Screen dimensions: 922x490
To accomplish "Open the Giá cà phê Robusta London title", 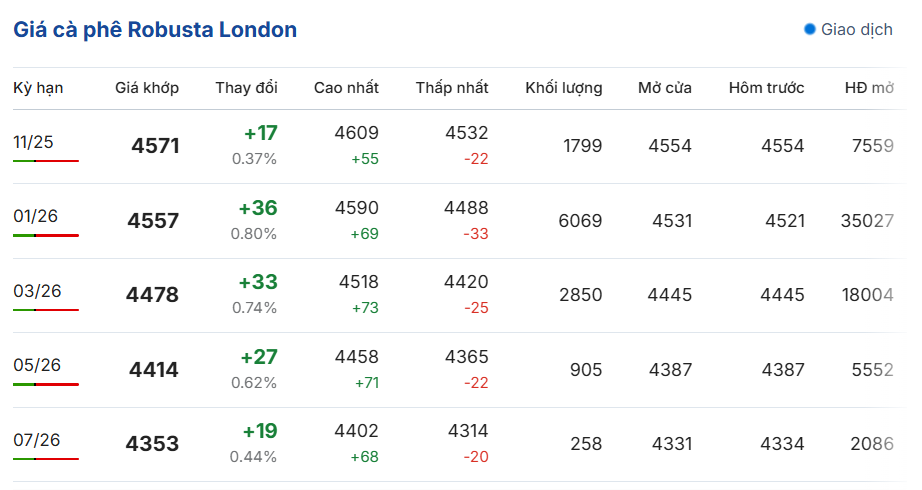I will click(155, 30).
